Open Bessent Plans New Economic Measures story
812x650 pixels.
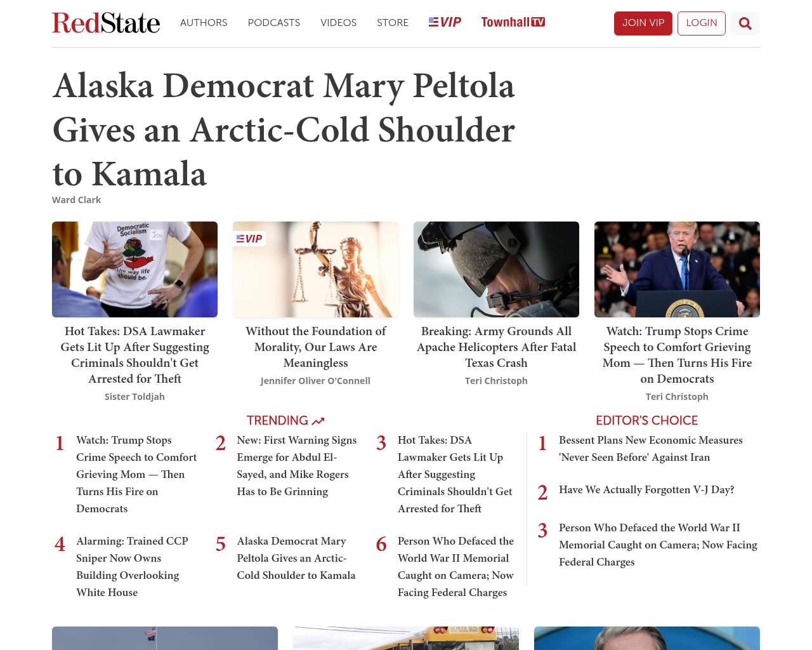(650, 449)
